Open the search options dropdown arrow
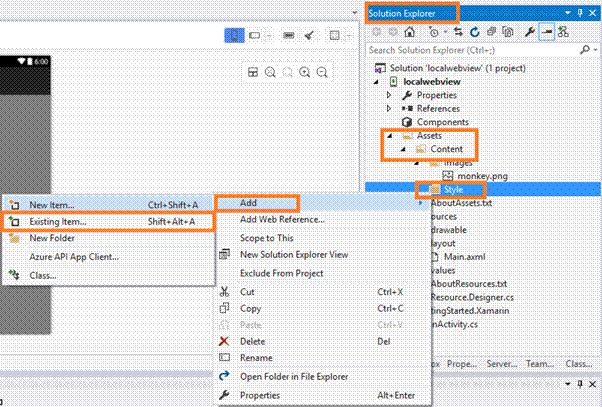This screenshot has width=602, height=407. [595, 50]
